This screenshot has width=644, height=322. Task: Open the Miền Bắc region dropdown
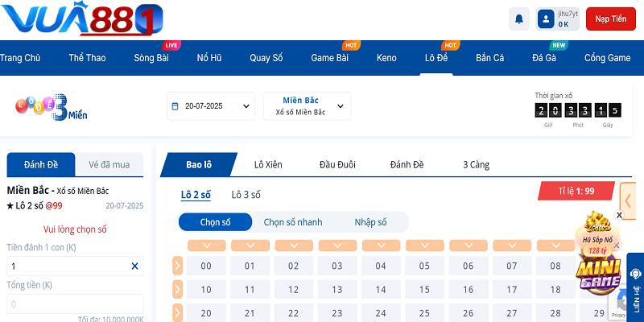click(x=307, y=105)
